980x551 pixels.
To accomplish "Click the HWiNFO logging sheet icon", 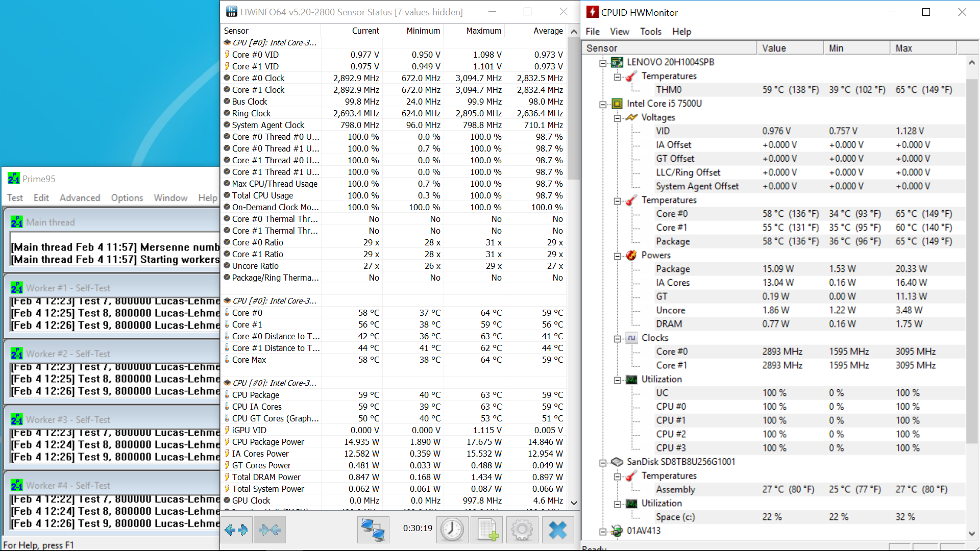I will [487, 530].
